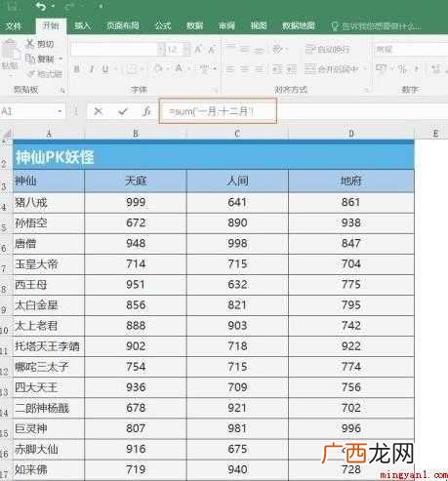The width and height of the screenshot is (448, 481).
Task: Click the percent style icon
Action: point(402,68)
